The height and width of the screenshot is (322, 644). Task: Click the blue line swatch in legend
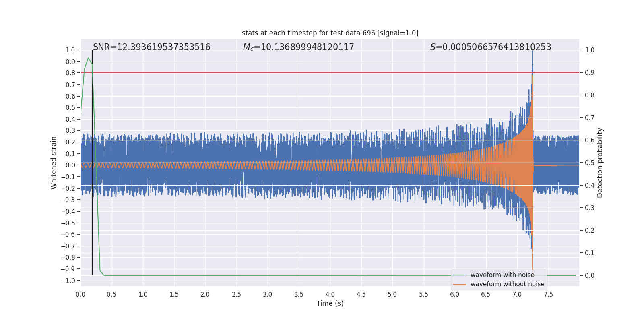pyautogui.click(x=460, y=275)
